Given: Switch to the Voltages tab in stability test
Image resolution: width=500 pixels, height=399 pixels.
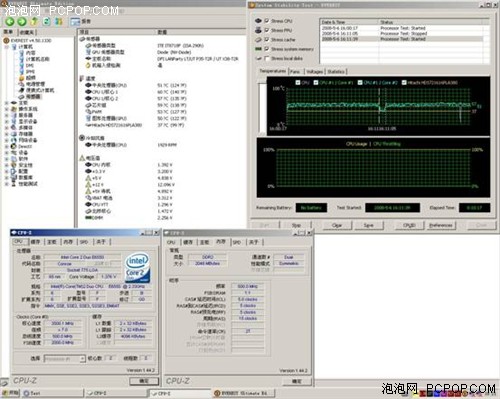Looking at the screenshot, I should (x=314, y=71).
